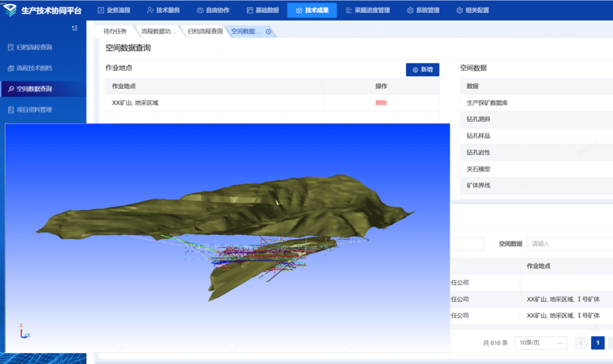Open the 10条/页 page size dropdown
Screen dimensions: 613x364
pyautogui.click(x=541, y=343)
